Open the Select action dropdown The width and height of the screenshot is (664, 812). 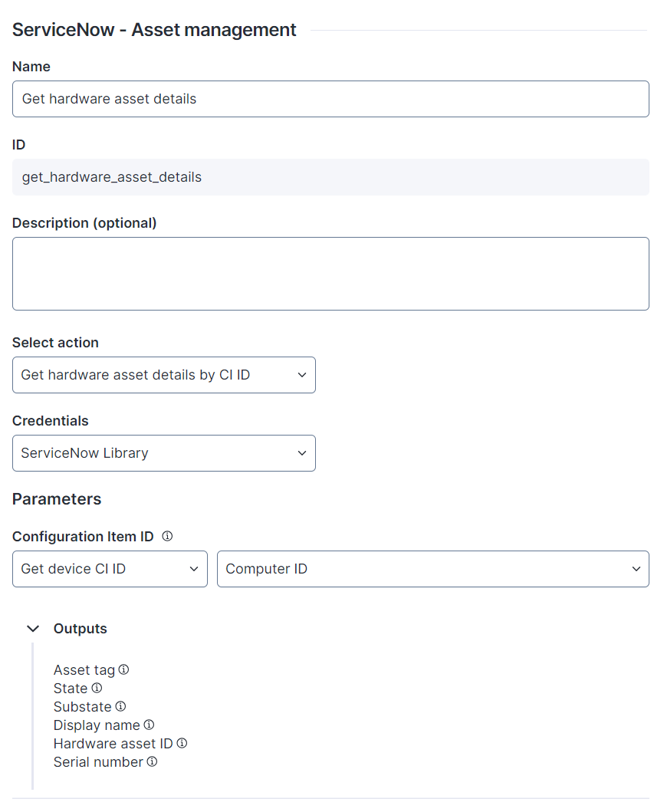tap(163, 375)
